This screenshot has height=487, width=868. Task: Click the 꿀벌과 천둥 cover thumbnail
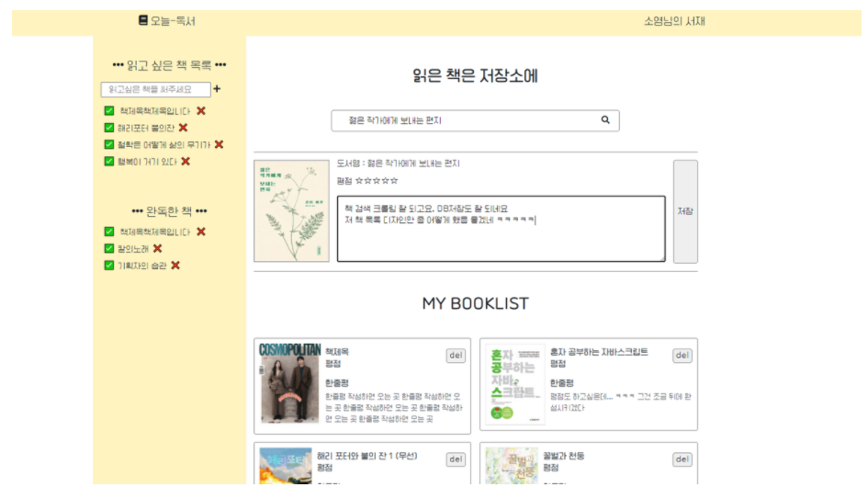(512, 466)
